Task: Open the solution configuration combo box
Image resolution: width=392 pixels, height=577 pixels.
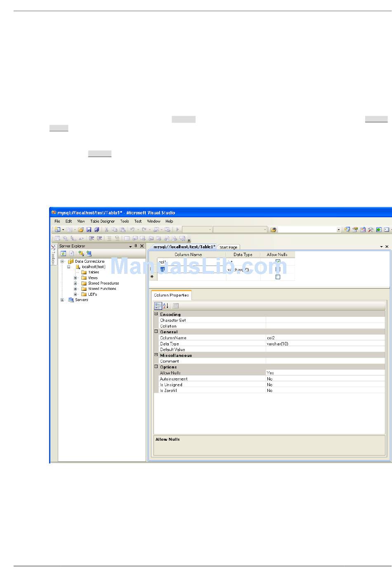Action: [197, 230]
